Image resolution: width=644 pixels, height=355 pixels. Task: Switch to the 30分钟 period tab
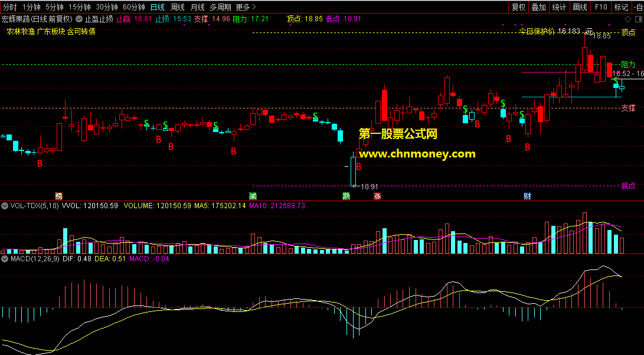coord(106,7)
